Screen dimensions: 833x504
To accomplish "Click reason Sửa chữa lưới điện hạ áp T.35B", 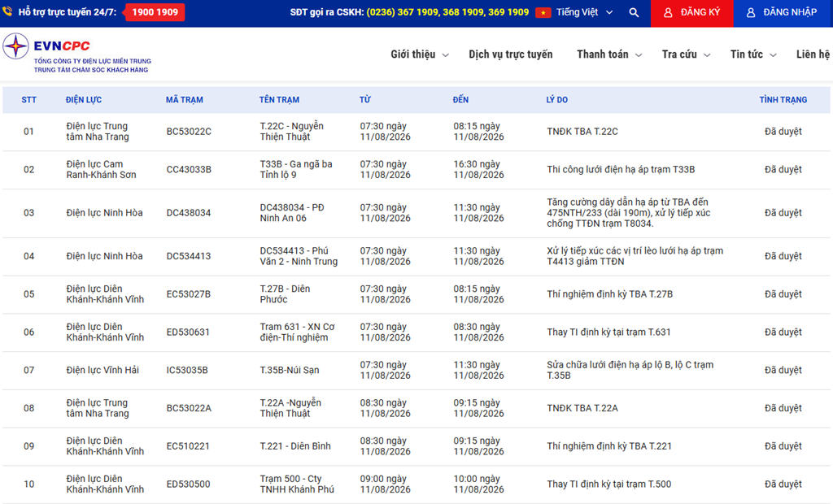I will point(630,370).
